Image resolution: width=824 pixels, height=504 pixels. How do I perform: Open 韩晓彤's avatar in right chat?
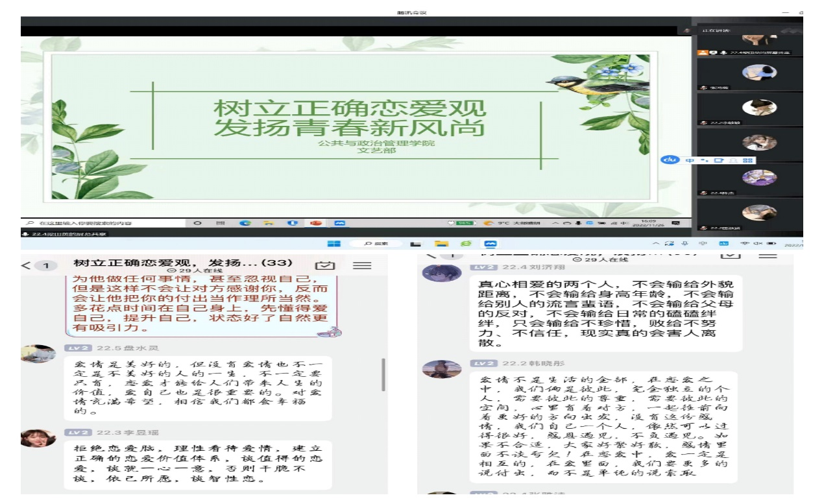442,368
